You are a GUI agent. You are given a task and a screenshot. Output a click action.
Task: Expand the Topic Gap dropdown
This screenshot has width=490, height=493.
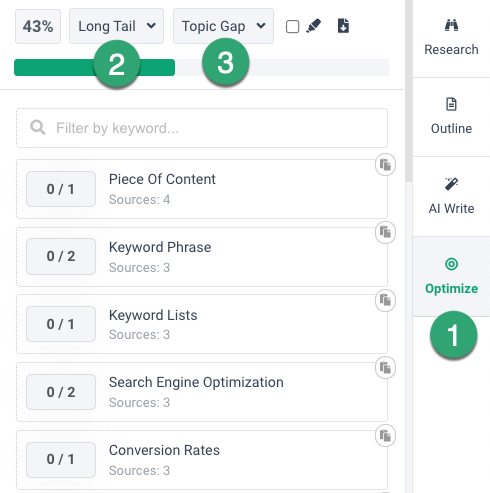(223, 26)
